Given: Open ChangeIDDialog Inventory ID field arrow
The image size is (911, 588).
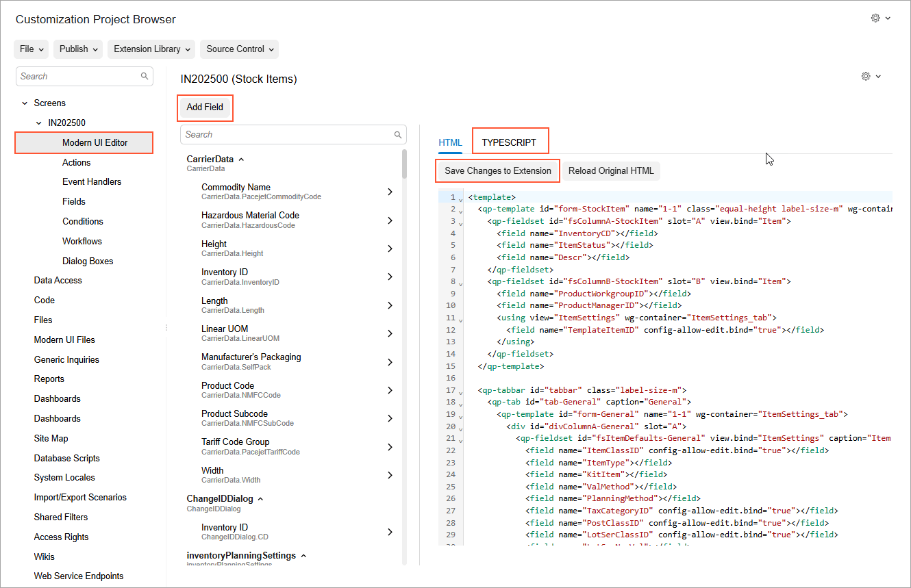Looking at the screenshot, I should pyautogui.click(x=390, y=532).
